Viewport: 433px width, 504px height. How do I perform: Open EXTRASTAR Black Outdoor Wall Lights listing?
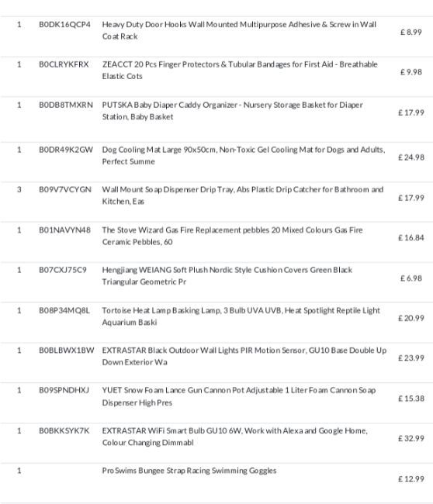tap(244, 356)
